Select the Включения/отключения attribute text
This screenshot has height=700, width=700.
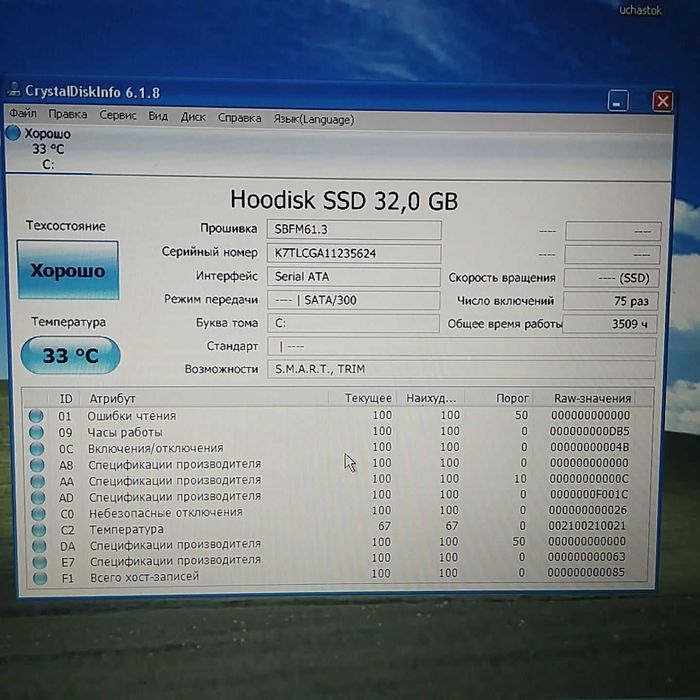pyautogui.click(x=156, y=448)
